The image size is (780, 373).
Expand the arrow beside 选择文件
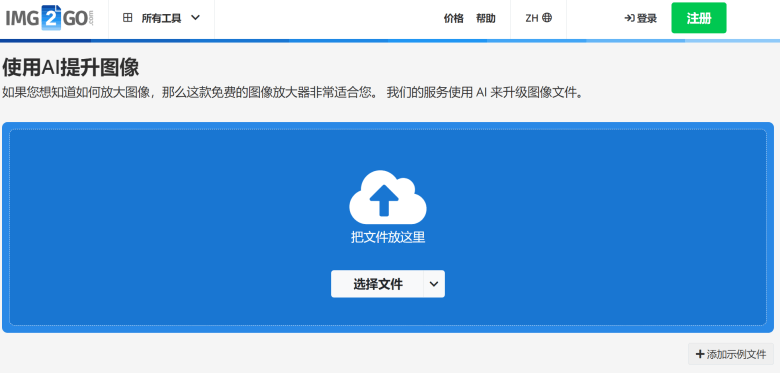(434, 284)
